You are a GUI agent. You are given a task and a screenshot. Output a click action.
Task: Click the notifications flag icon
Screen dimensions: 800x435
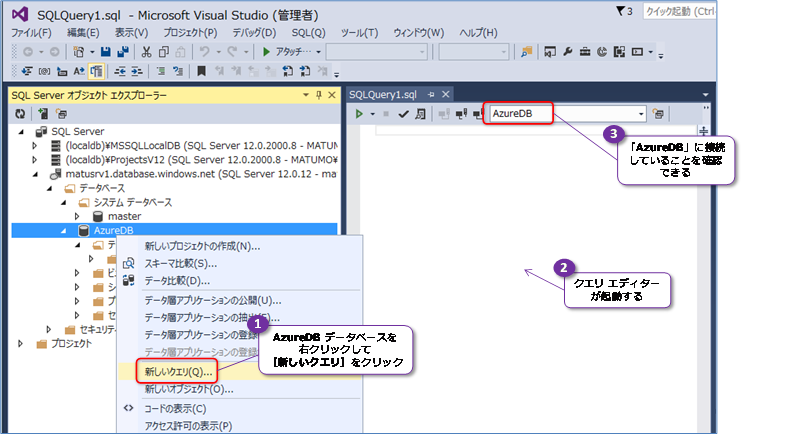[x=620, y=11]
